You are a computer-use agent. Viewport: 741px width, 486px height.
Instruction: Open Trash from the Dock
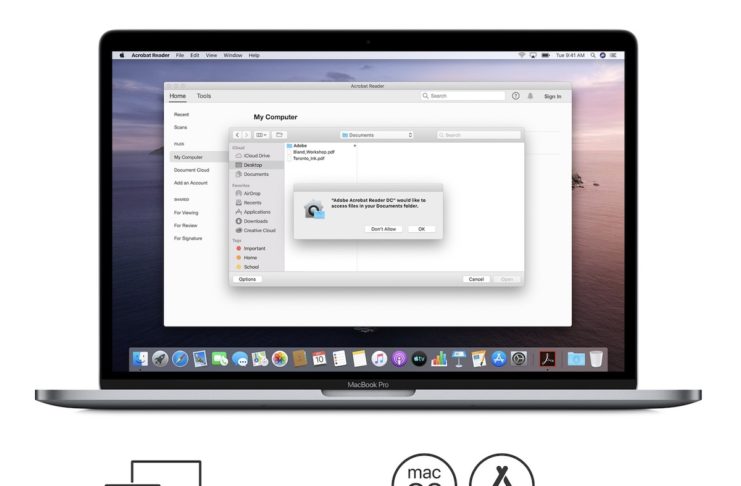[x=596, y=359]
